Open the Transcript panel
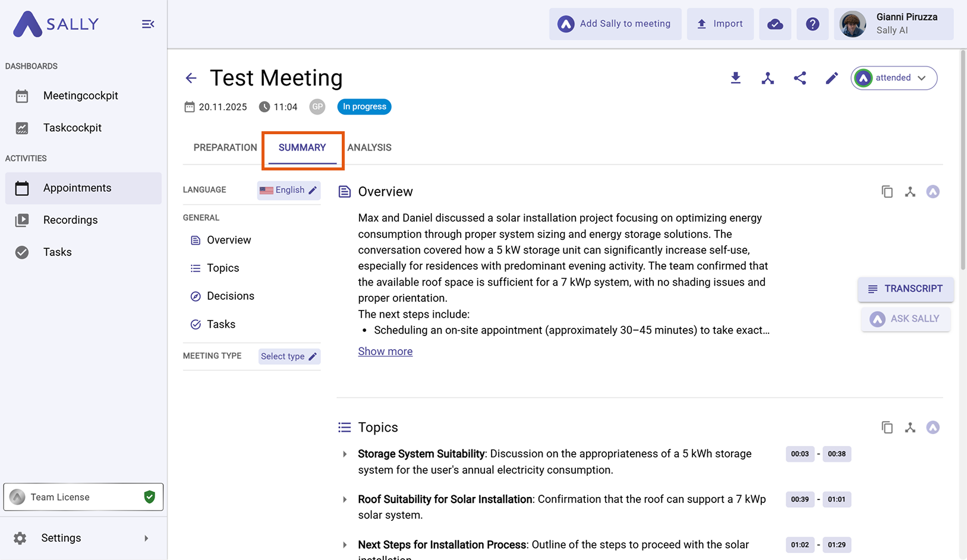 coord(905,289)
